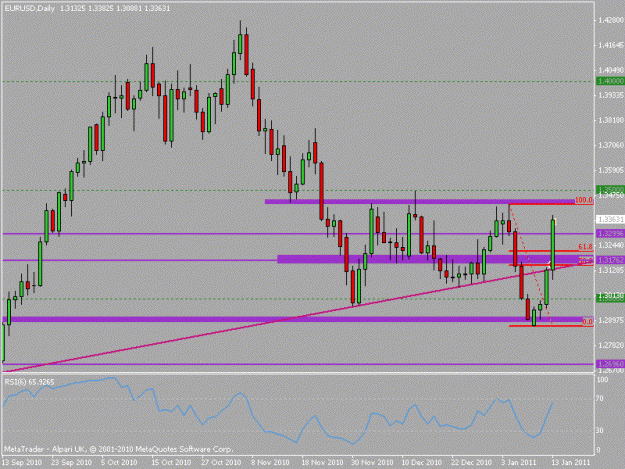Click the 13 Jan 2011 date label
This screenshot has width=625, height=469.
click(x=571, y=463)
